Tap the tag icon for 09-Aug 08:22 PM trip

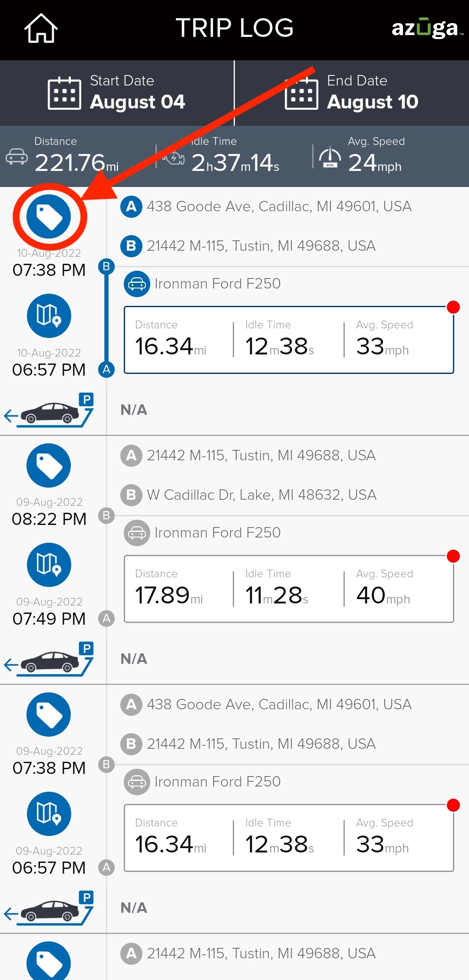tap(49, 465)
